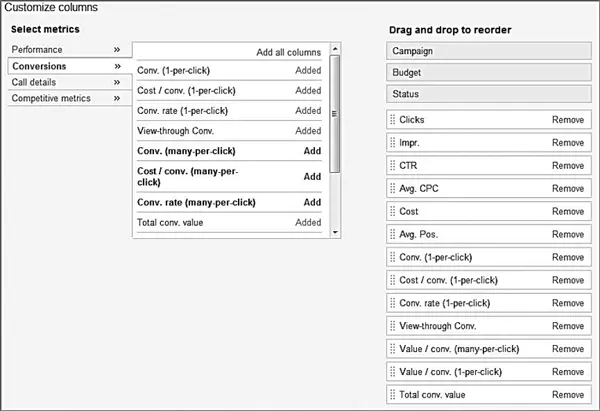Add the Conv. (many-per-click) column
Screen dimensions: 600x411
click(312, 151)
